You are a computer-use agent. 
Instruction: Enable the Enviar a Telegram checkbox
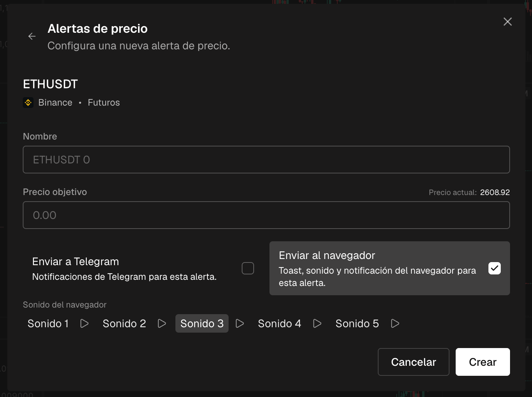tap(248, 268)
